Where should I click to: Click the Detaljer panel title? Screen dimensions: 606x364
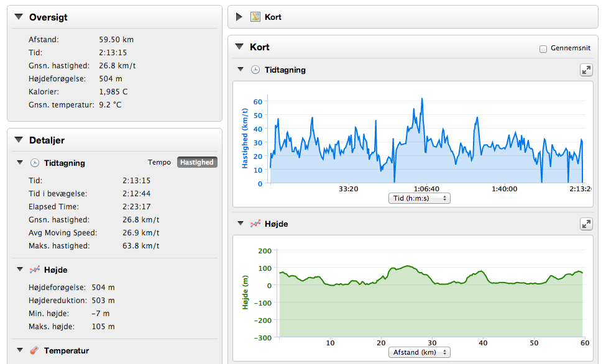47,140
